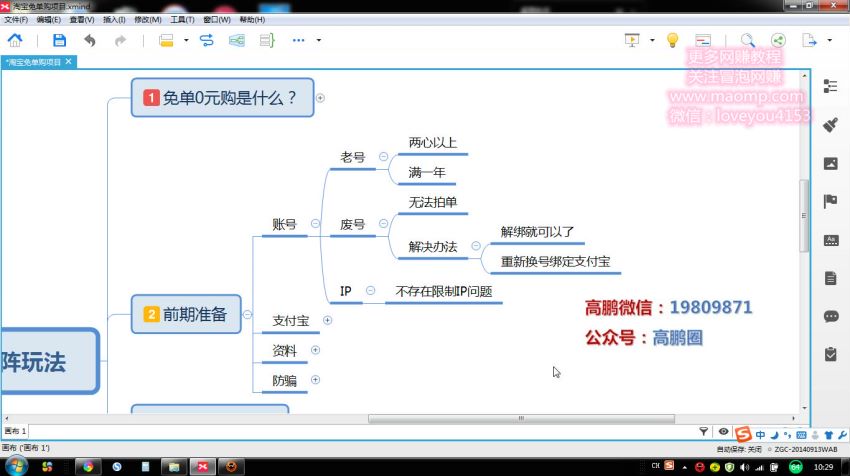Open the search magnifier tool
The width and height of the screenshot is (850, 476).
pos(748,40)
